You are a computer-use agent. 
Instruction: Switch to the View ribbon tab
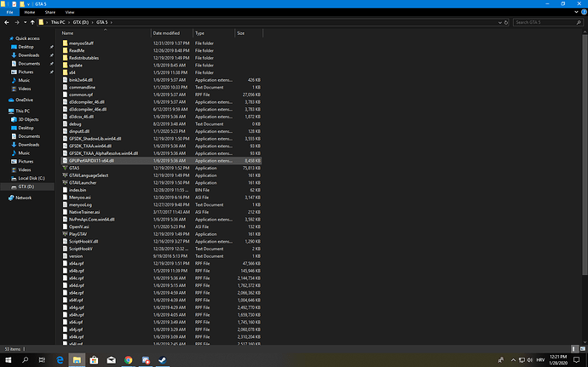pos(70,12)
